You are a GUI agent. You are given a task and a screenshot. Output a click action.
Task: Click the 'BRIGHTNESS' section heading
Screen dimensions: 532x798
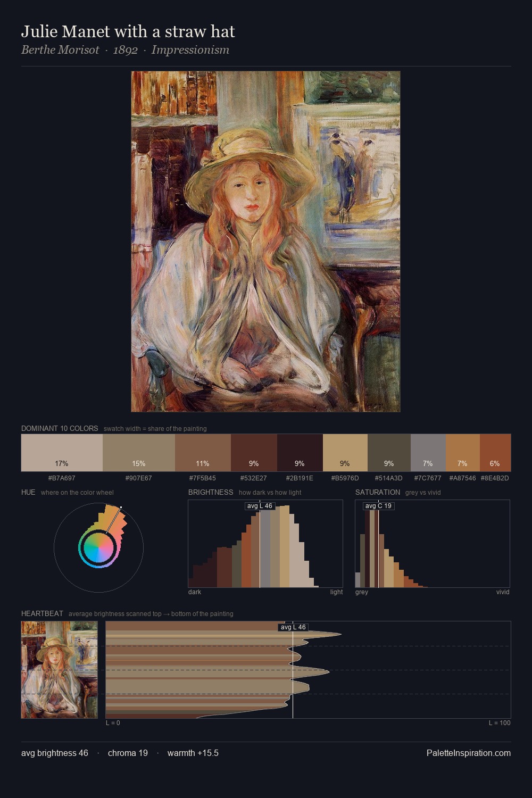pyautogui.click(x=211, y=492)
